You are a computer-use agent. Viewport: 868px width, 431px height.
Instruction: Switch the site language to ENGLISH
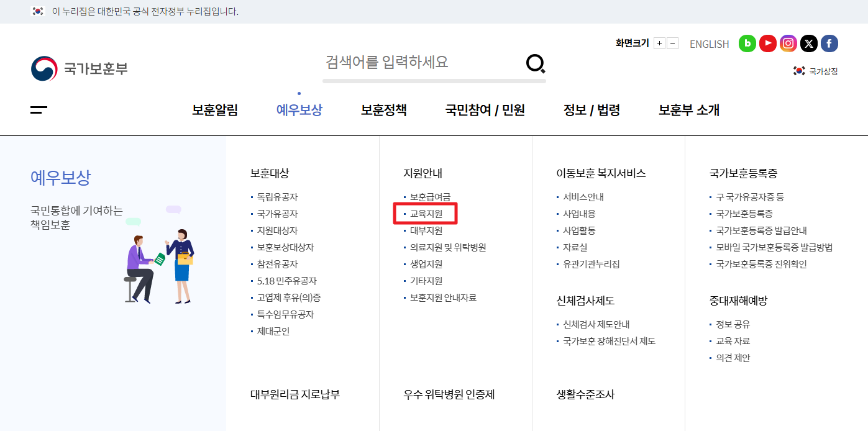[x=708, y=43]
